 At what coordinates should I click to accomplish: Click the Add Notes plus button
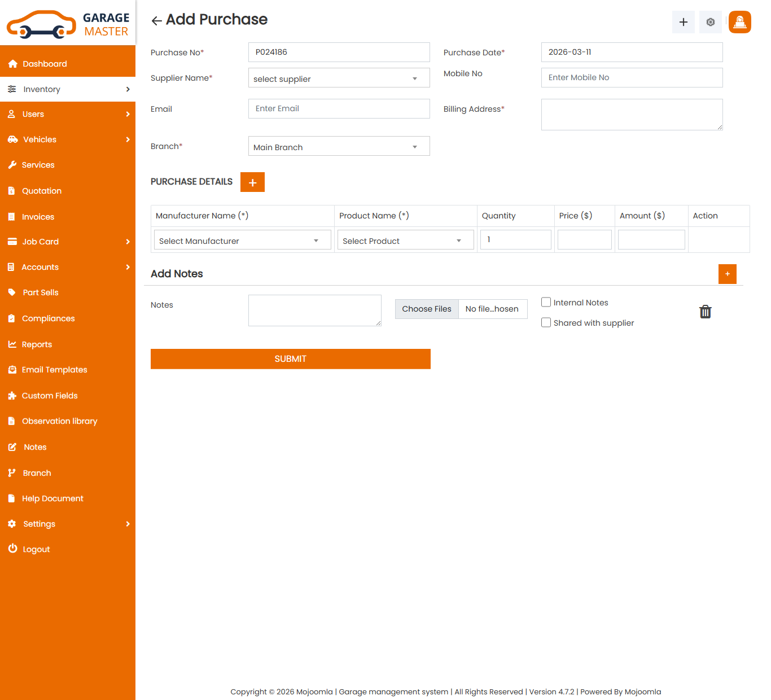727,274
